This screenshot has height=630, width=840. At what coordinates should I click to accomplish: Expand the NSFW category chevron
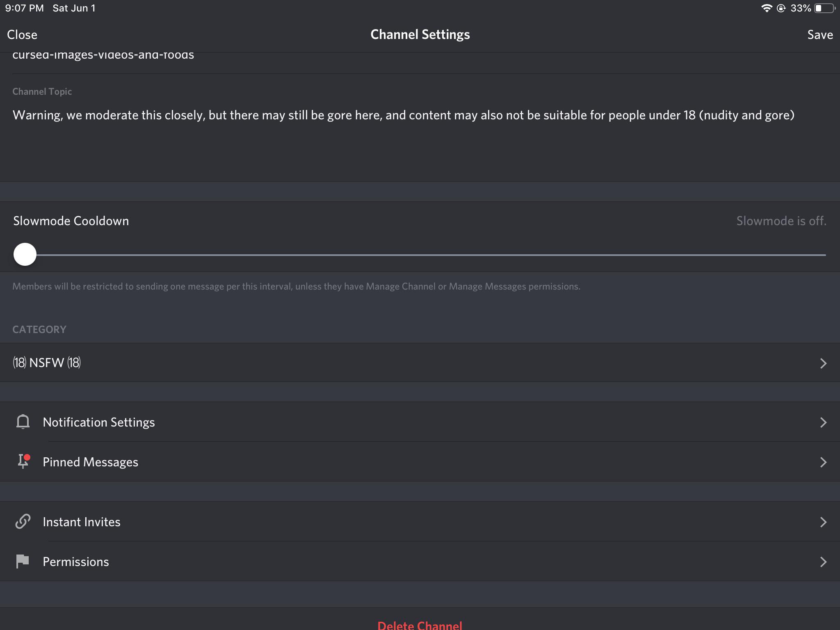(x=824, y=363)
